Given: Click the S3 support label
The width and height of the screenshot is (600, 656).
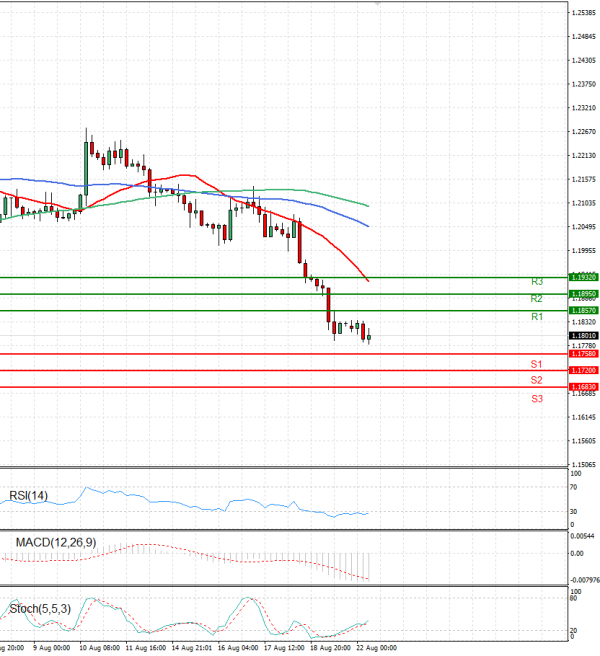Looking at the screenshot, I should pos(537,399).
